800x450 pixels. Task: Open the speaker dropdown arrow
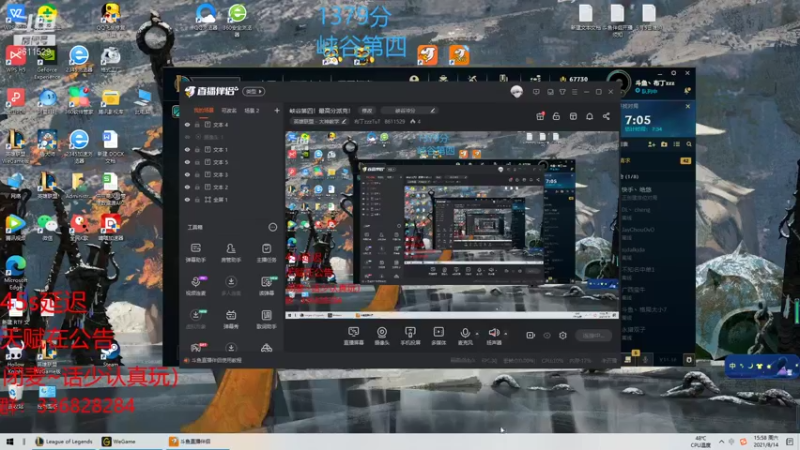click(x=506, y=334)
